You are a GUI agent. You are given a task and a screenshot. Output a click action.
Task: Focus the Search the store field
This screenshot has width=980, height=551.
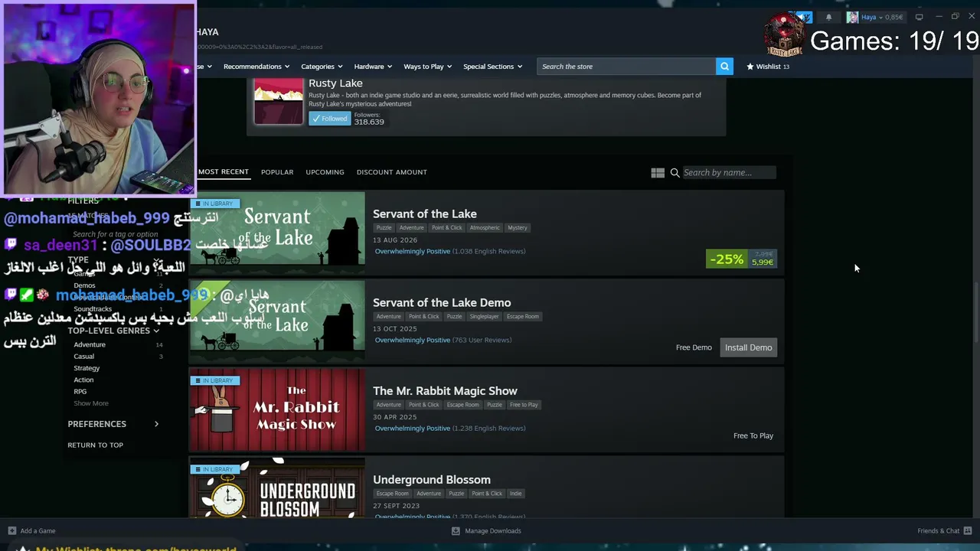point(626,67)
